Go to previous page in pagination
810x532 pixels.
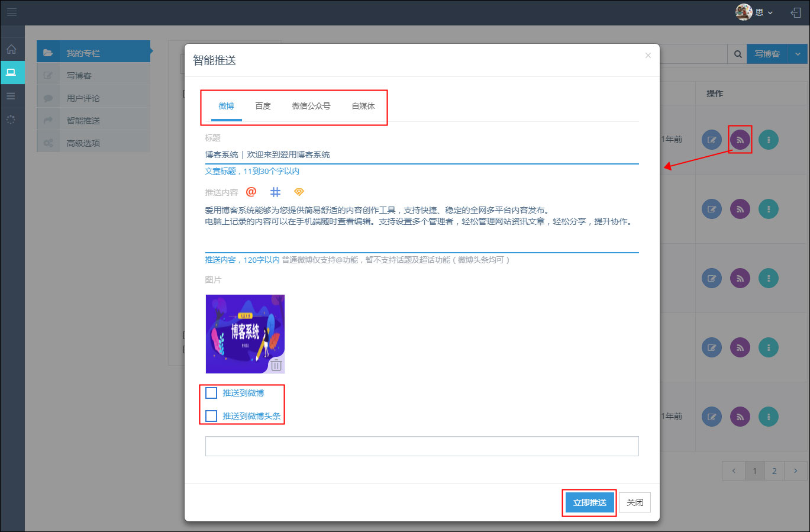pos(734,471)
